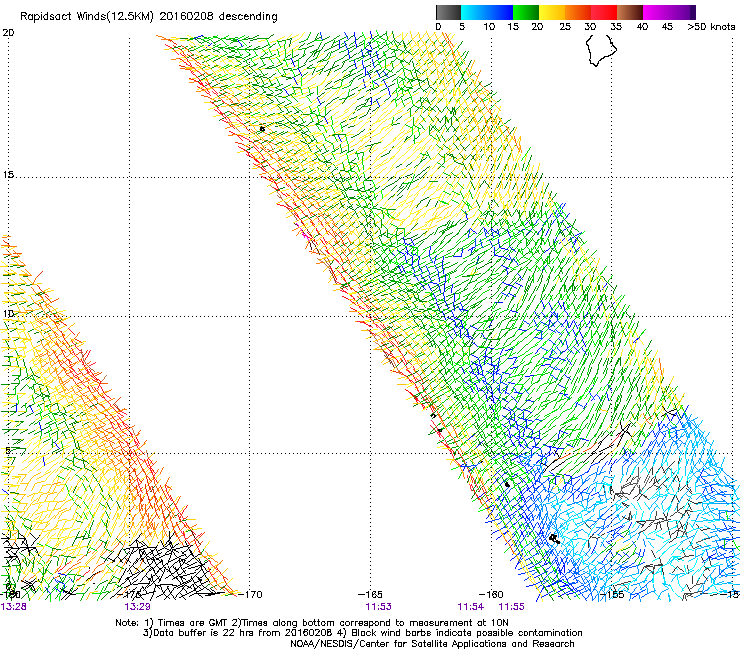Click the cyan 5-10 knots legend swatch
Image resolution: width=740 pixels, height=650 pixels.
474,12
